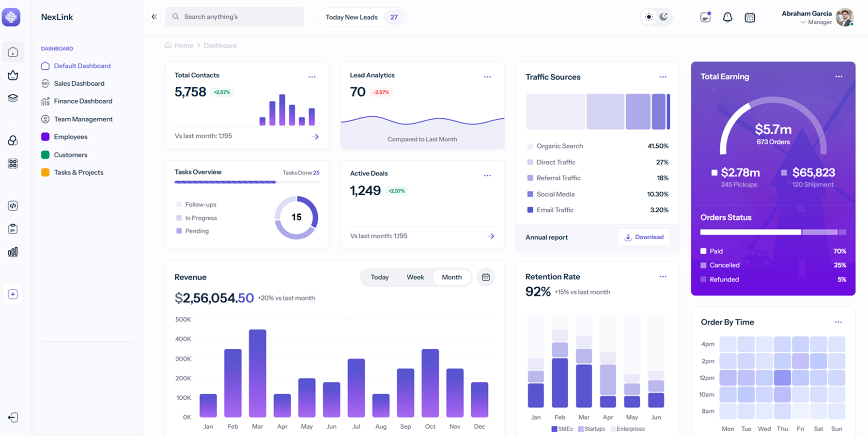Screen dimensions: 868x436
Task: Click the Home breadcrumb link
Action: 184,46
